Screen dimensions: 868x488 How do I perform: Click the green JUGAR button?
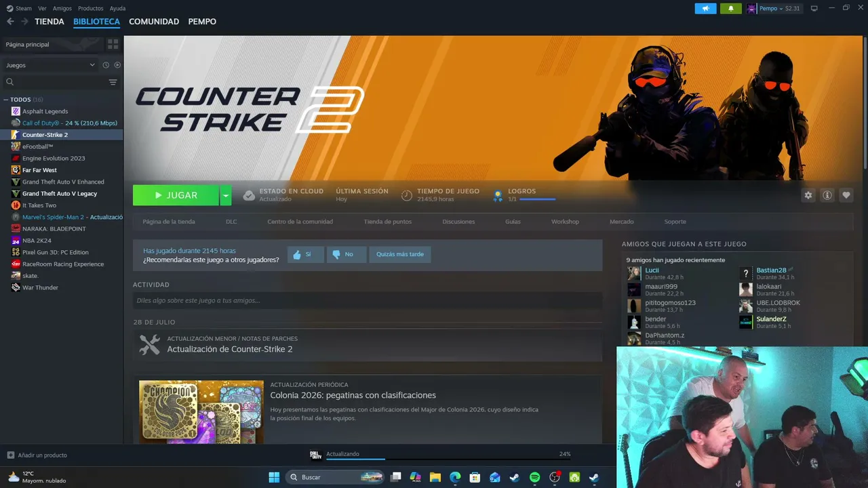(x=176, y=195)
